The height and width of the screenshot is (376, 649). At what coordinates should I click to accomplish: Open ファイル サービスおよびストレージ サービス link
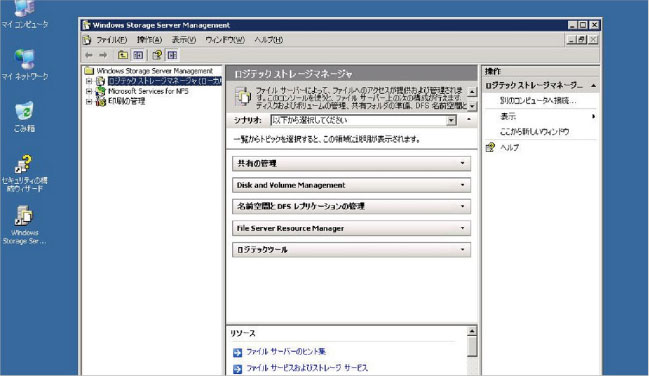tap(307, 368)
